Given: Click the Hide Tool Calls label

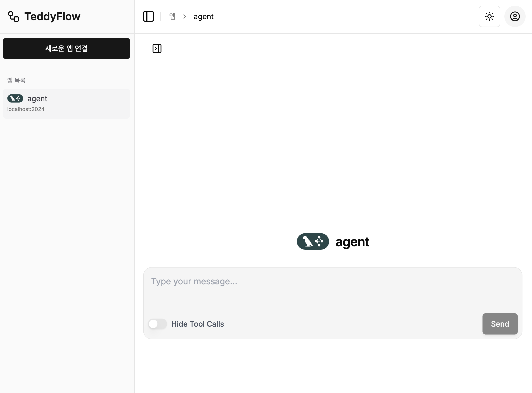Looking at the screenshot, I should pos(197,324).
